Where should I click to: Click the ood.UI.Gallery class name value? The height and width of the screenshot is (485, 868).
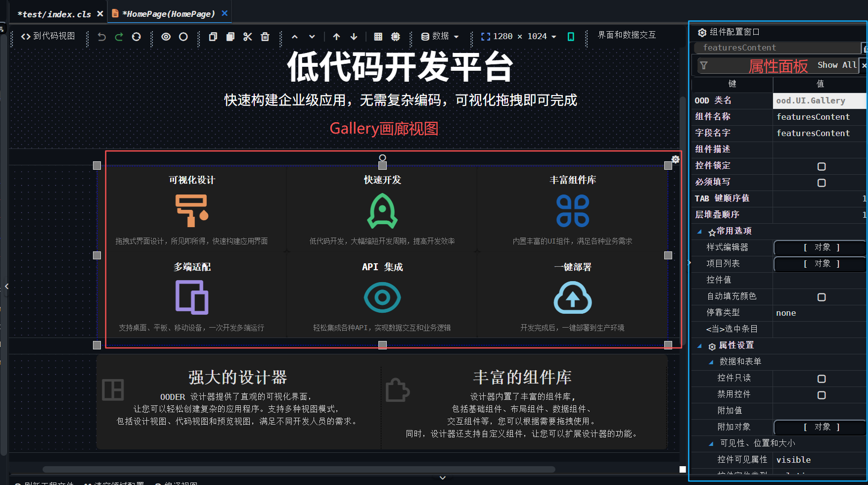(x=820, y=100)
